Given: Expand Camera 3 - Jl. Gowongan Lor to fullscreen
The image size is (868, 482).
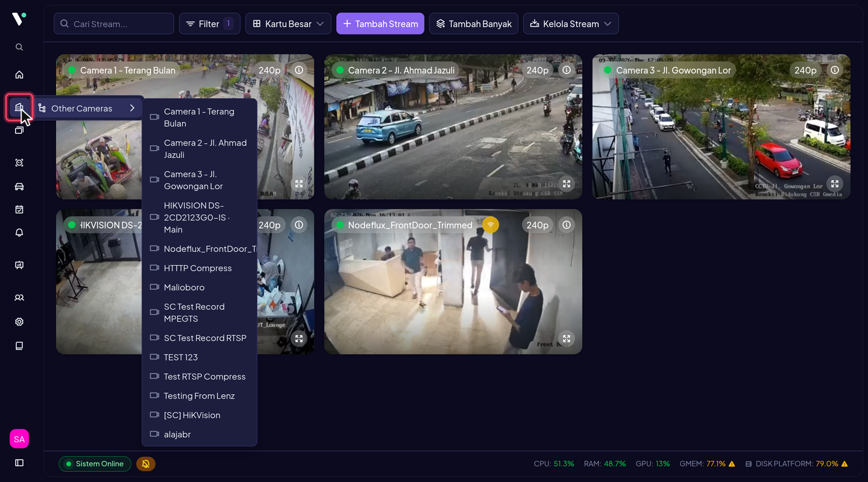Looking at the screenshot, I should pos(834,184).
